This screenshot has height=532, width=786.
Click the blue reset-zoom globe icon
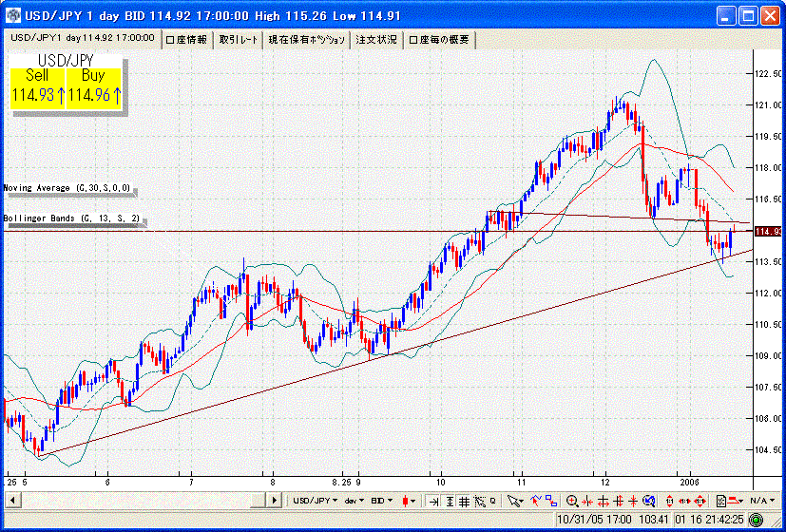tap(648, 501)
